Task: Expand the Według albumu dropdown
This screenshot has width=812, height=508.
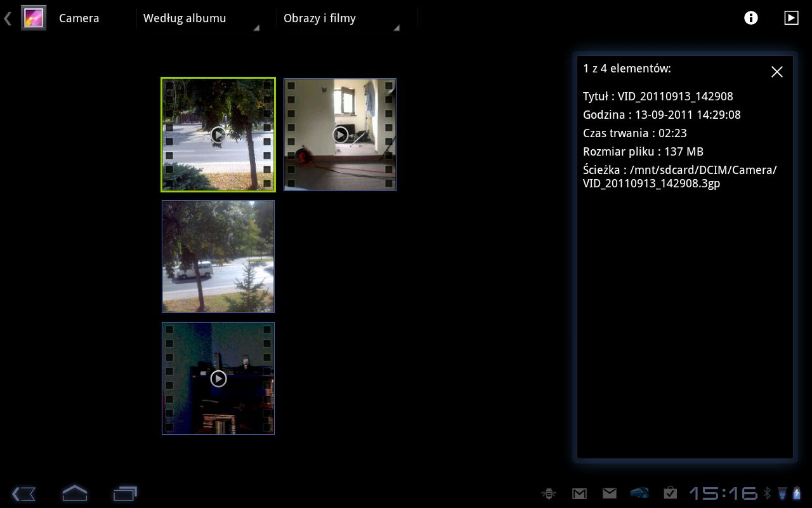Action: [x=200, y=18]
